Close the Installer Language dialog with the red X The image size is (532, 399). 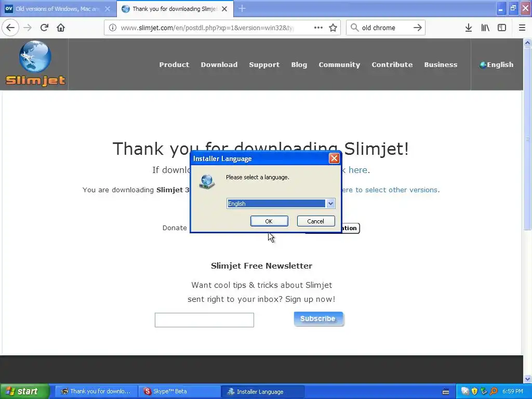(334, 158)
